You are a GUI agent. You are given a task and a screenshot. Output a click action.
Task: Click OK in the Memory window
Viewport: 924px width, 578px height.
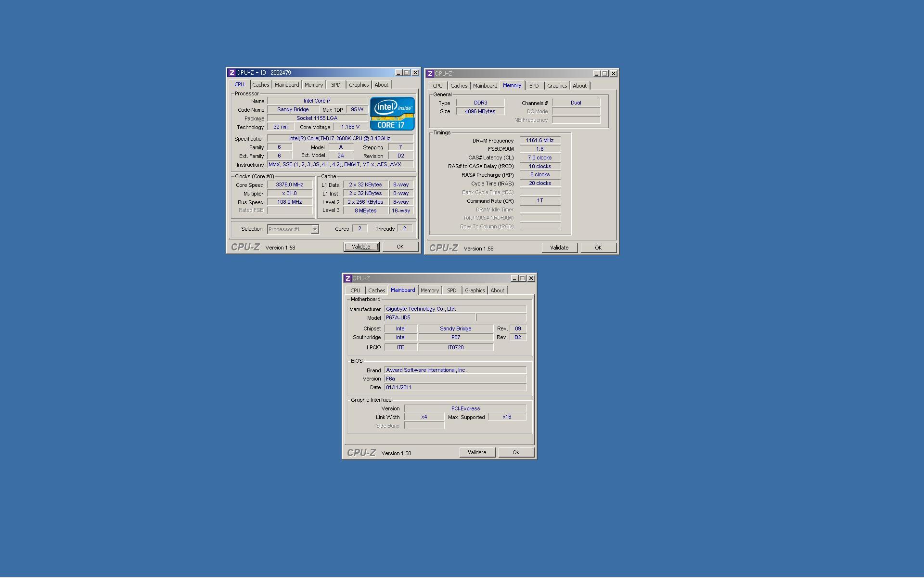tap(598, 248)
